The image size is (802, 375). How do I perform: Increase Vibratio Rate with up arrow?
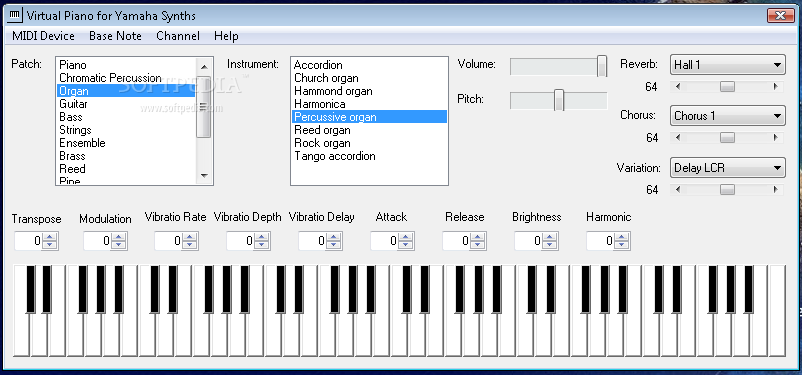point(189,236)
